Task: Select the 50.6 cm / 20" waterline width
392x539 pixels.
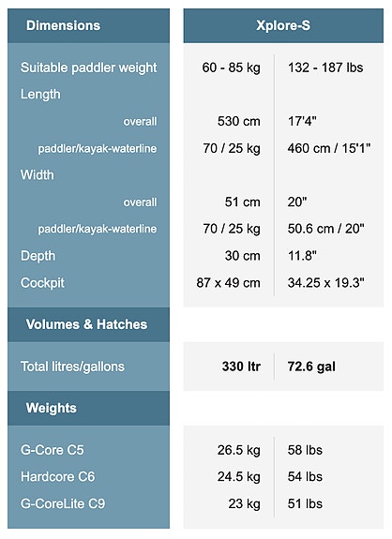Action: [x=325, y=229]
